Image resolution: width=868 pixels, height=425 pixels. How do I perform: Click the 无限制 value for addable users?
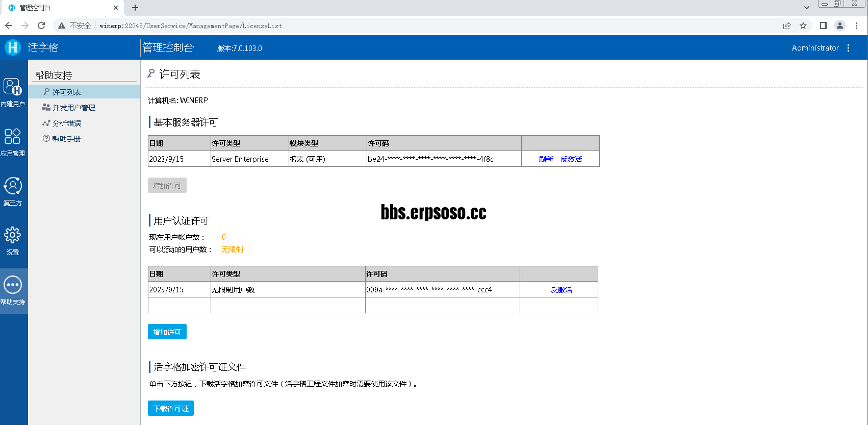tap(232, 249)
